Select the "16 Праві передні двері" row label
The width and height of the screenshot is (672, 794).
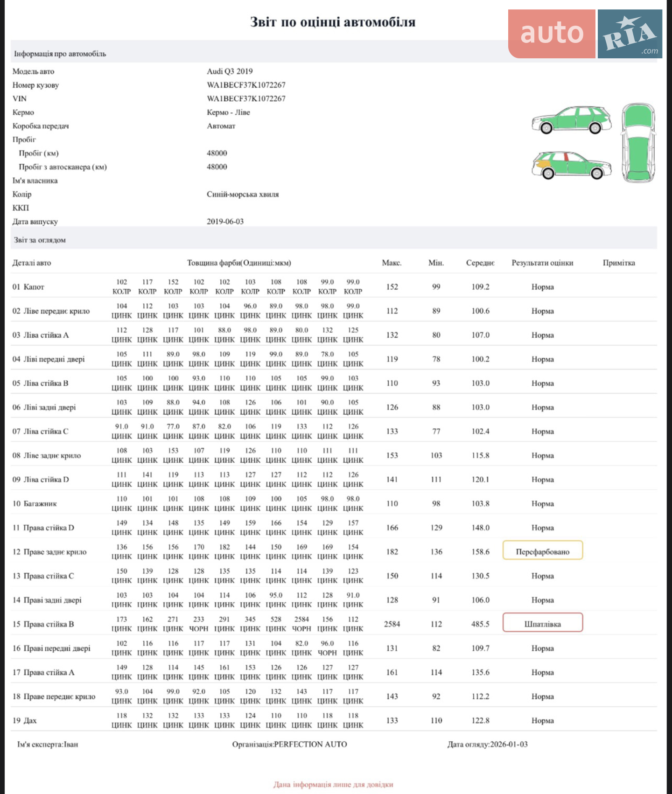pyautogui.click(x=51, y=648)
